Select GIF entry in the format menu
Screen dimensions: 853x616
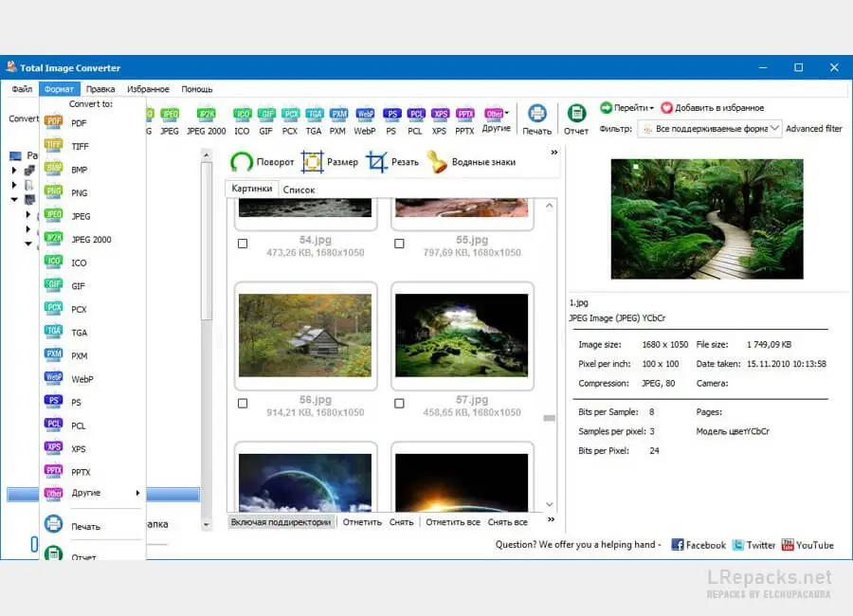pos(93,286)
